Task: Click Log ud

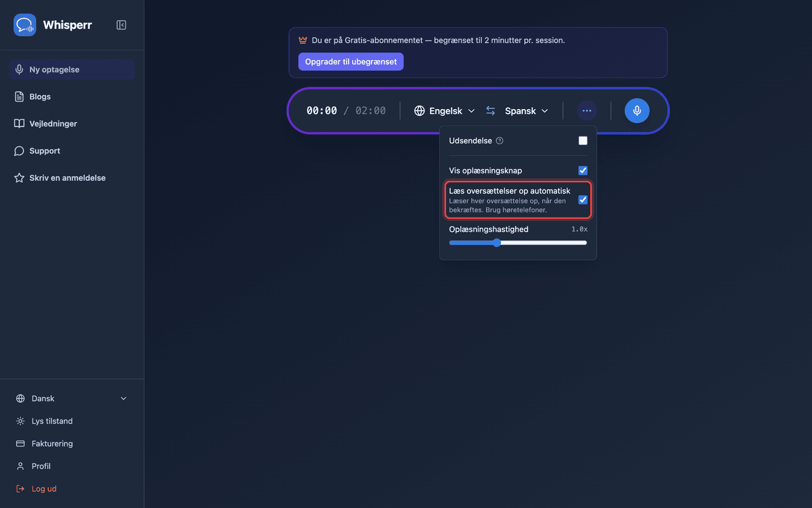Action: point(72,489)
